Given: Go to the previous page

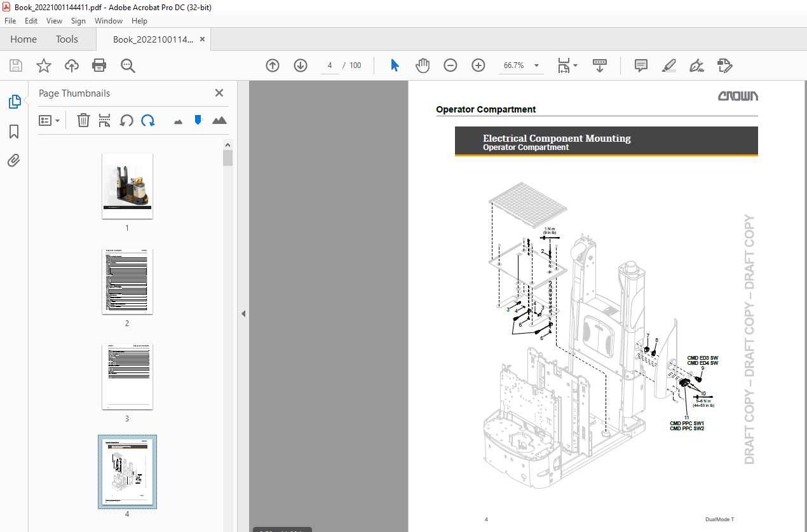Looking at the screenshot, I should pyautogui.click(x=273, y=65).
